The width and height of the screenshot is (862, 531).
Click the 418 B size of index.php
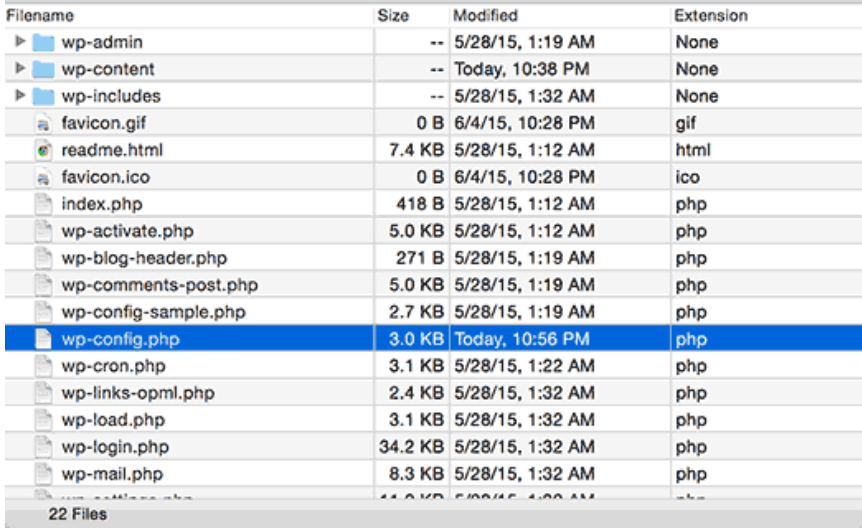click(420, 204)
